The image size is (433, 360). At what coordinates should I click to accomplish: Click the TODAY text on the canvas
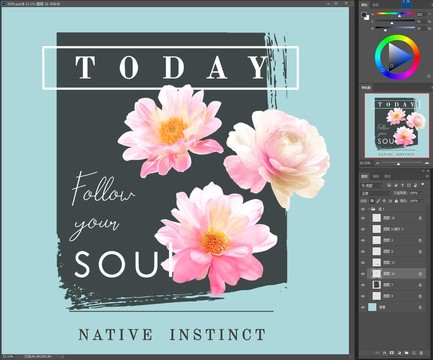click(172, 67)
